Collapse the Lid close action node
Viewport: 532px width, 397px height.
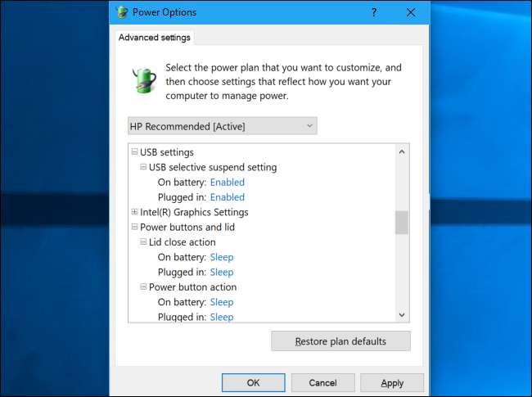(x=143, y=242)
